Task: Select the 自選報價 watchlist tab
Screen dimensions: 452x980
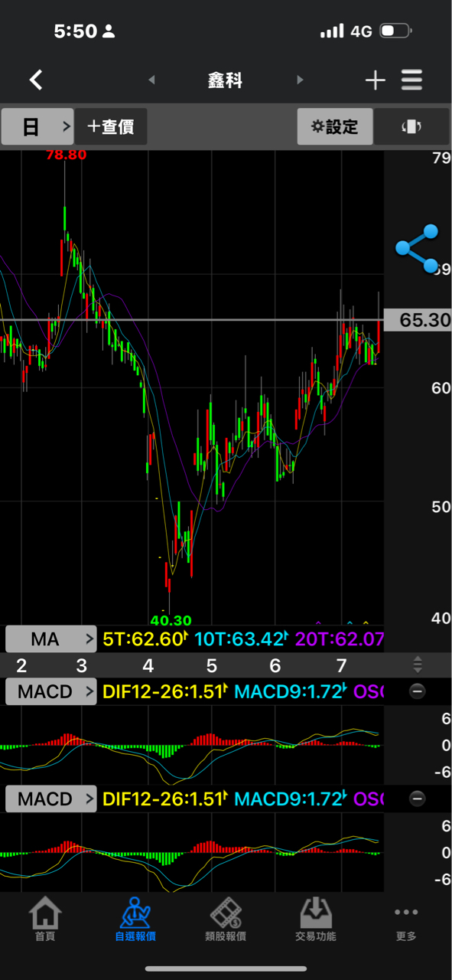Action: click(135, 919)
